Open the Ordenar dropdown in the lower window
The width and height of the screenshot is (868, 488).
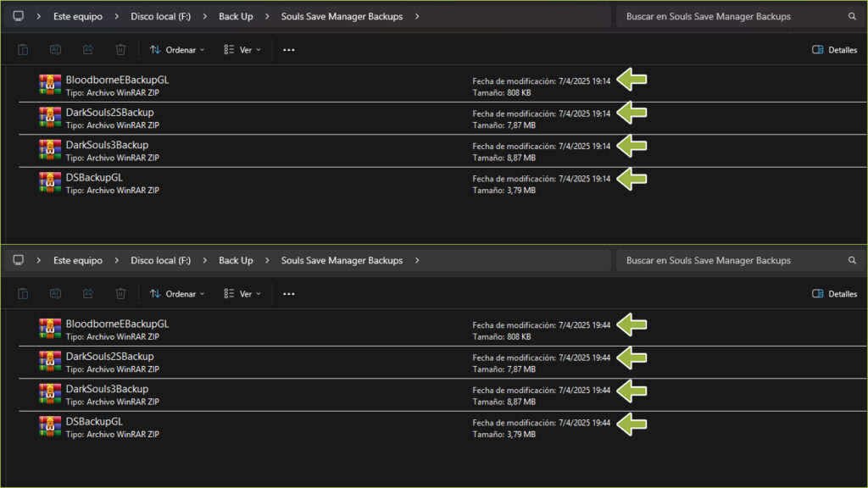pyautogui.click(x=177, y=294)
